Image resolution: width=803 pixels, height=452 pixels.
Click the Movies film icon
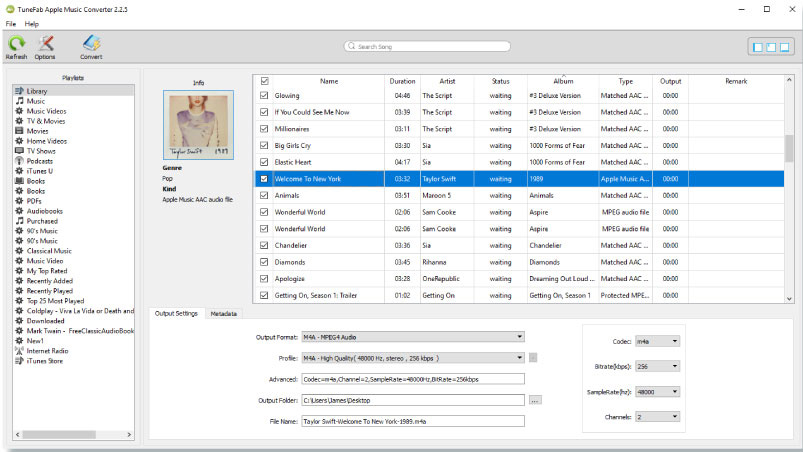(x=19, y=131)
